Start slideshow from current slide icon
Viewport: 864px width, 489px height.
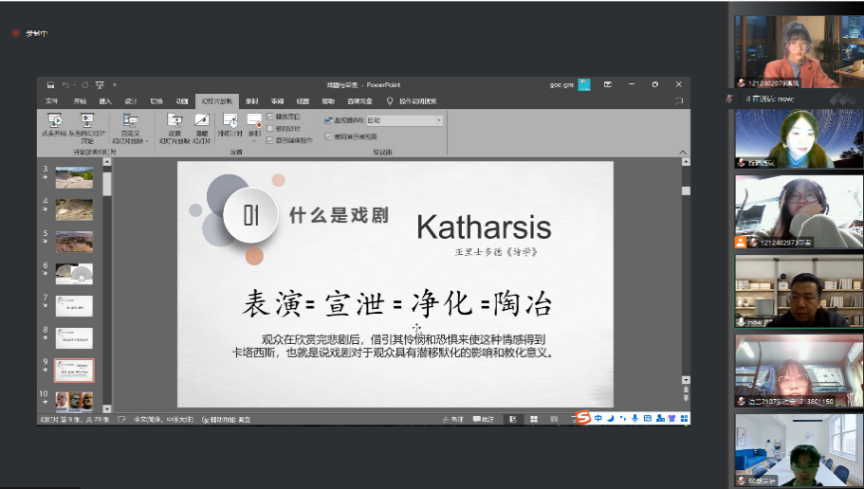(x=86, y=122)
